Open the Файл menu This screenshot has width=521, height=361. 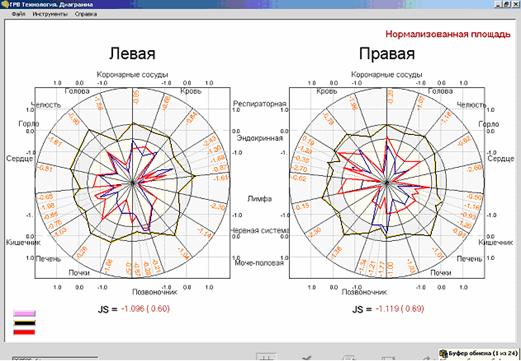18,14
